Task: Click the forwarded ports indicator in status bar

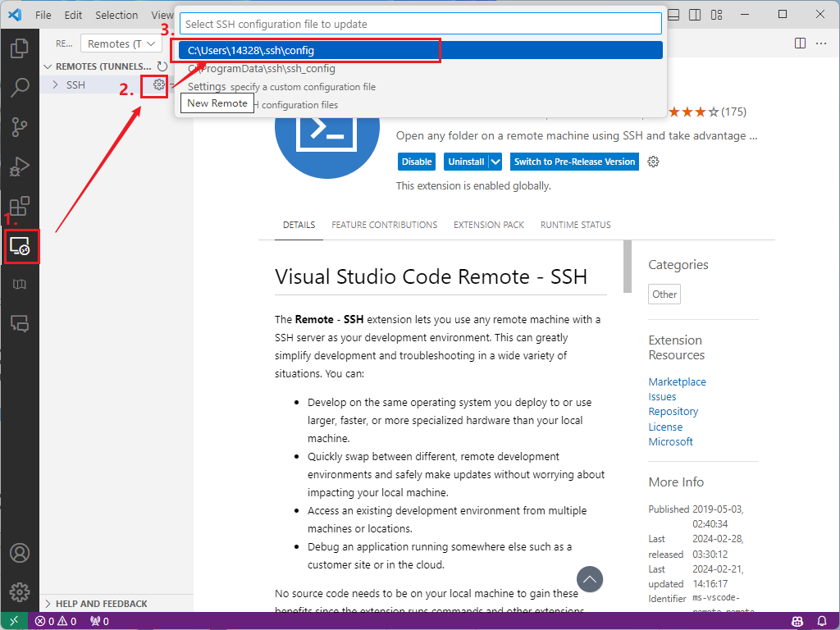Action: [99, 622]
